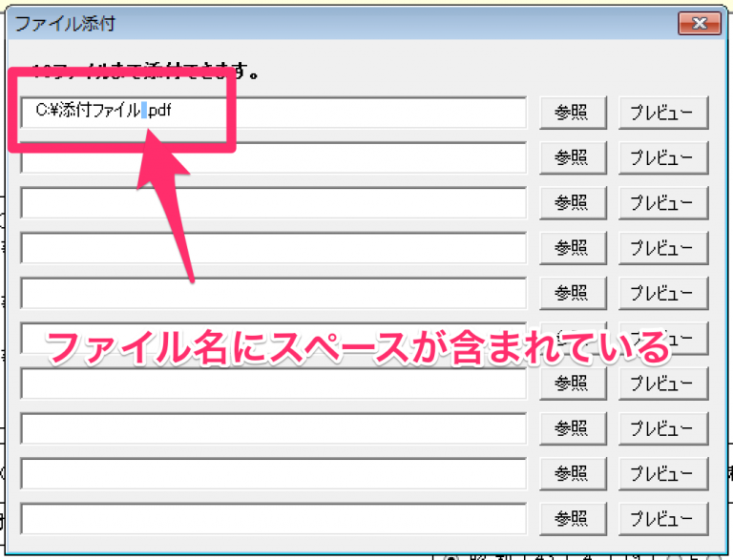Click プレビュー button in the last row

pos(663,519)
